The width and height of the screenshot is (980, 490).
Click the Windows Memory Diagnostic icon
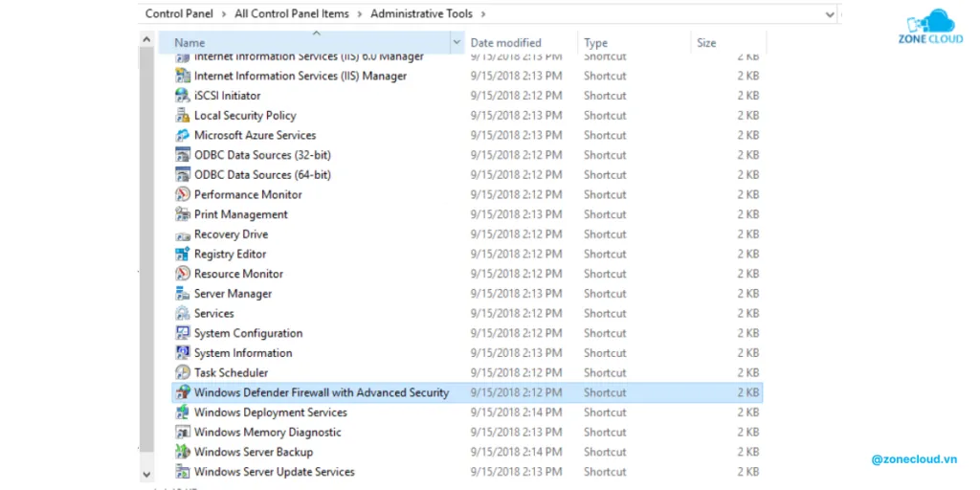click(183, 432)
